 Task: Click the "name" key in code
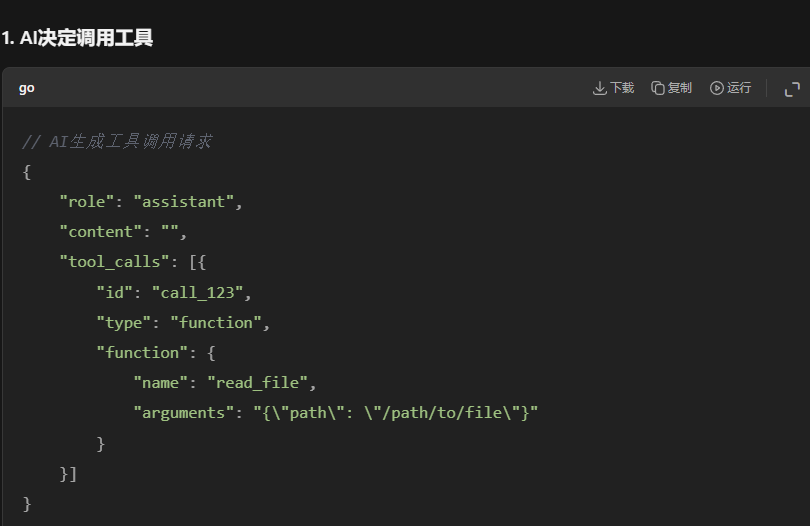click(x=160, y=383)
